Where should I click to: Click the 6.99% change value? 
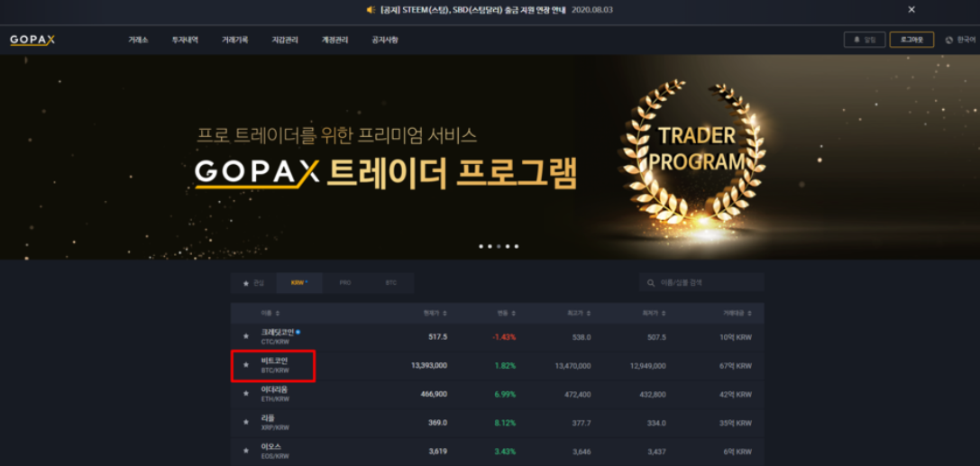pos(505,394)
